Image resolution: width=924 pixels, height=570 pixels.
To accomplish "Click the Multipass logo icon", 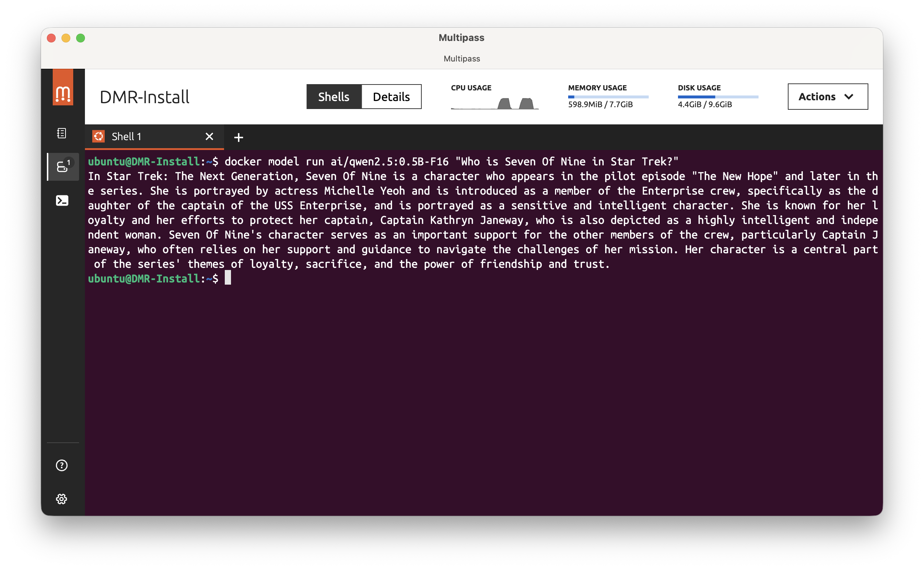I will coord(63,87).
